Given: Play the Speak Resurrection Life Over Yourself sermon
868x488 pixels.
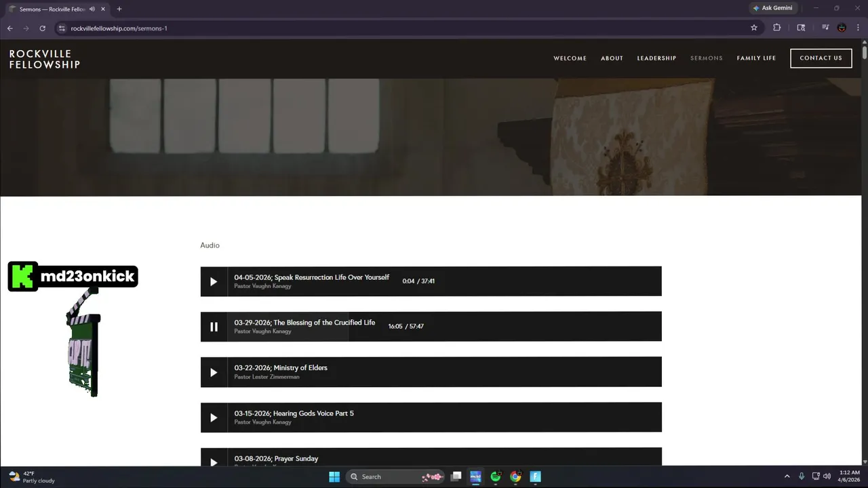Looking at the screenshot, I should point(214,281).
